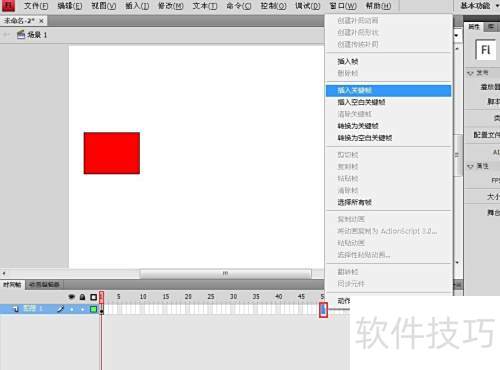Open the 编辑(E) menu
The height and width of the screenshot is (370, 500).
[70, 6]
